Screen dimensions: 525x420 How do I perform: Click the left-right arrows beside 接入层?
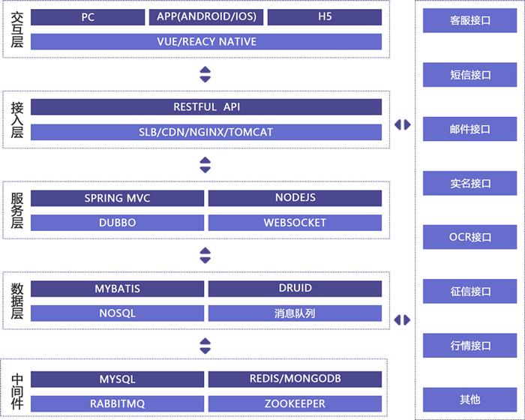(403, 125)
